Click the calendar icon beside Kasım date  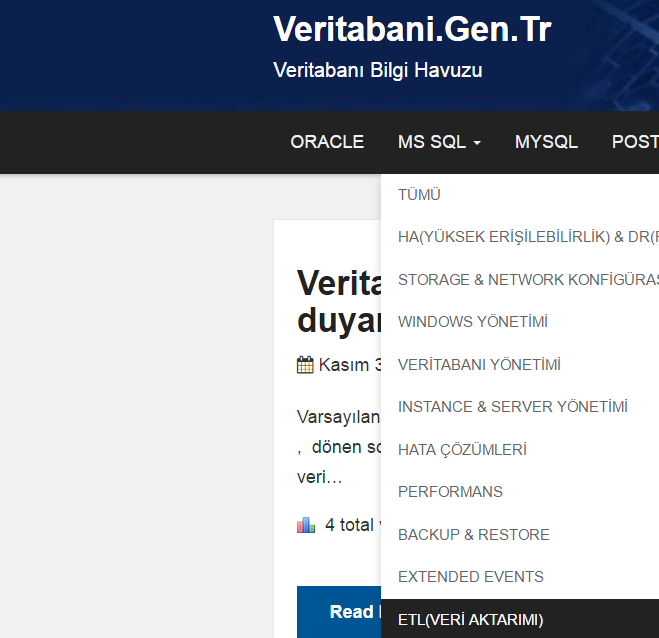pyautogui.click(x=305, y=365)
